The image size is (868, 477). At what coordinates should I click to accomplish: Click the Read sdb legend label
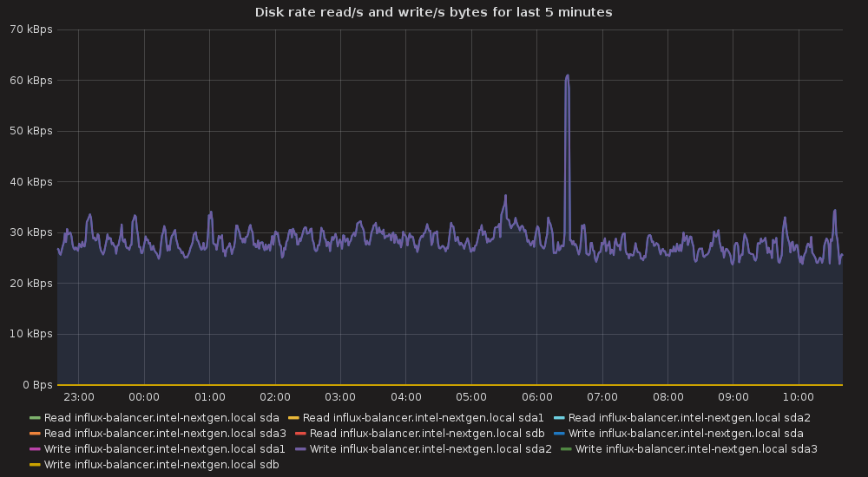(x=427, y=434)
